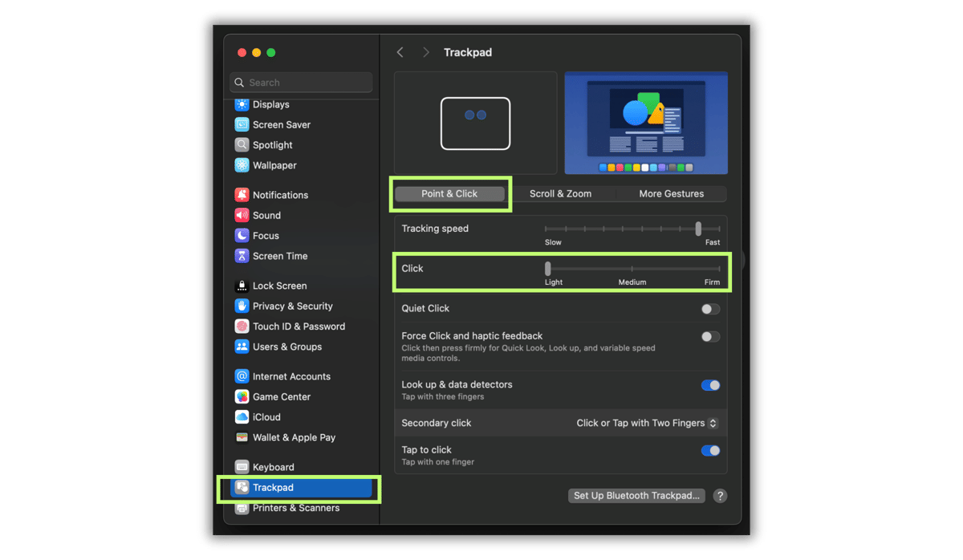Click the Search field in the sidebar
The image size is (963, 560).
click(300, 82)
